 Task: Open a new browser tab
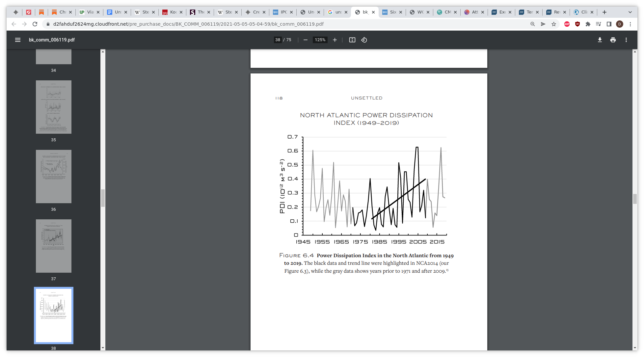coord(604,12)
